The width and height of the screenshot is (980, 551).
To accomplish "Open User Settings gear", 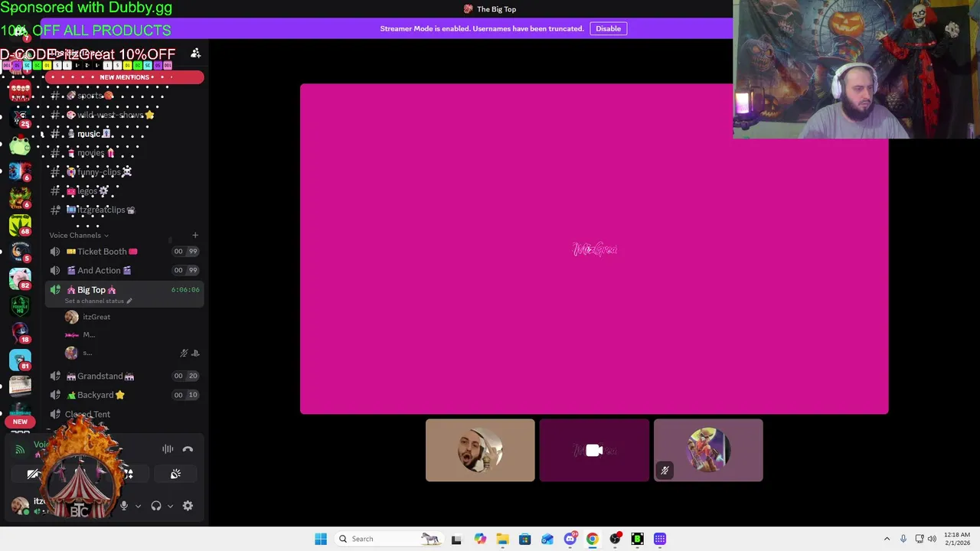I will point(188,506).
